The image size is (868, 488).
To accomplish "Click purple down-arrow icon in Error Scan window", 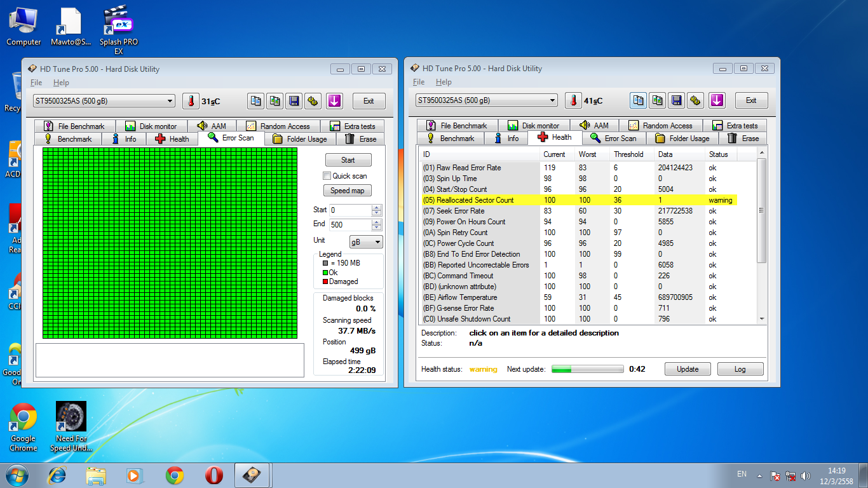I will pos(334,101).
